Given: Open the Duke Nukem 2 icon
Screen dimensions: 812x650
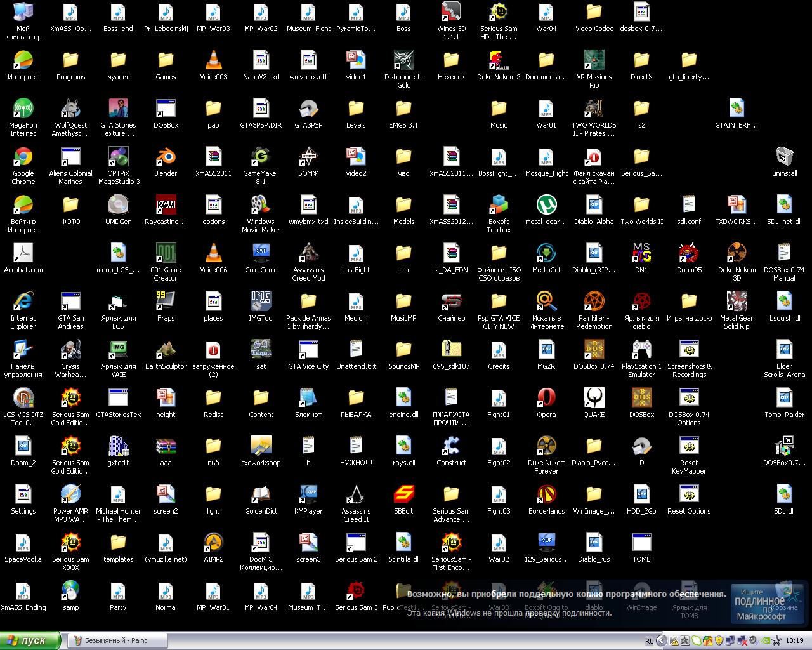Looking at the screenshot, I should 499,60.
